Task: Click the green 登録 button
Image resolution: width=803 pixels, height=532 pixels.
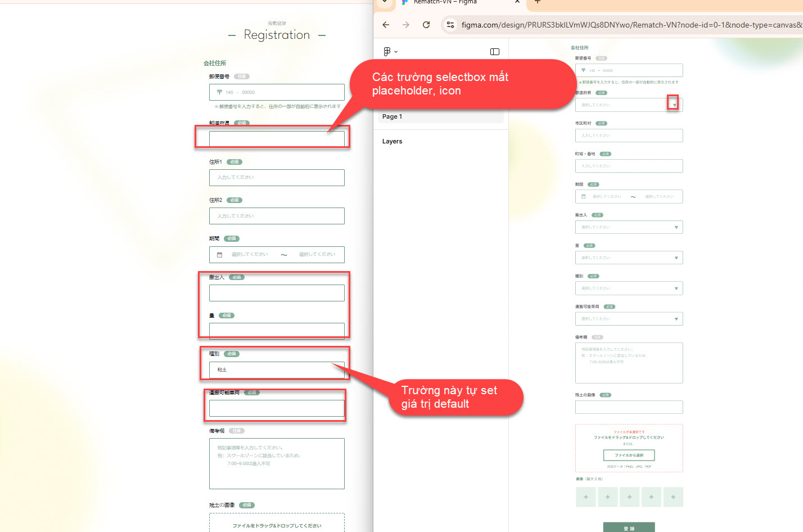Action: pos(629,528)
